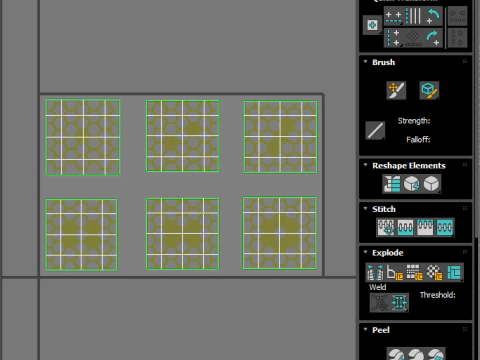Select the lower-right UV cluster in the viewport

click(x=280, y=233)
